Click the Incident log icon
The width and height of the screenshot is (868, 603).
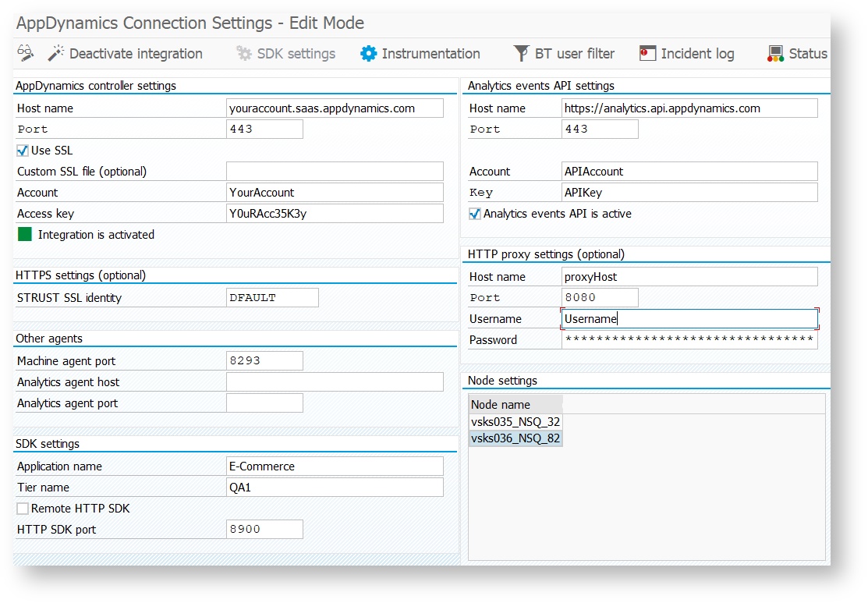(647, 53)
